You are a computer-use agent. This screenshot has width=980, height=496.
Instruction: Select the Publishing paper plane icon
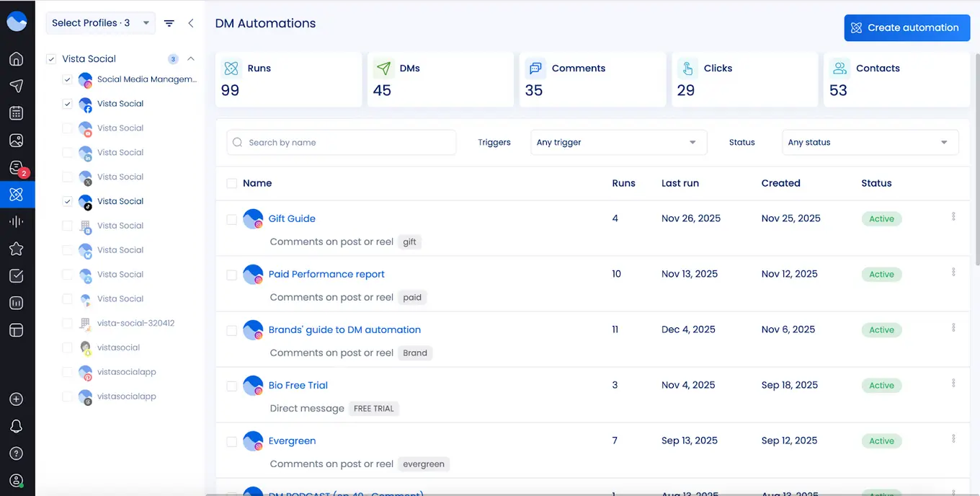pos(17,86)
